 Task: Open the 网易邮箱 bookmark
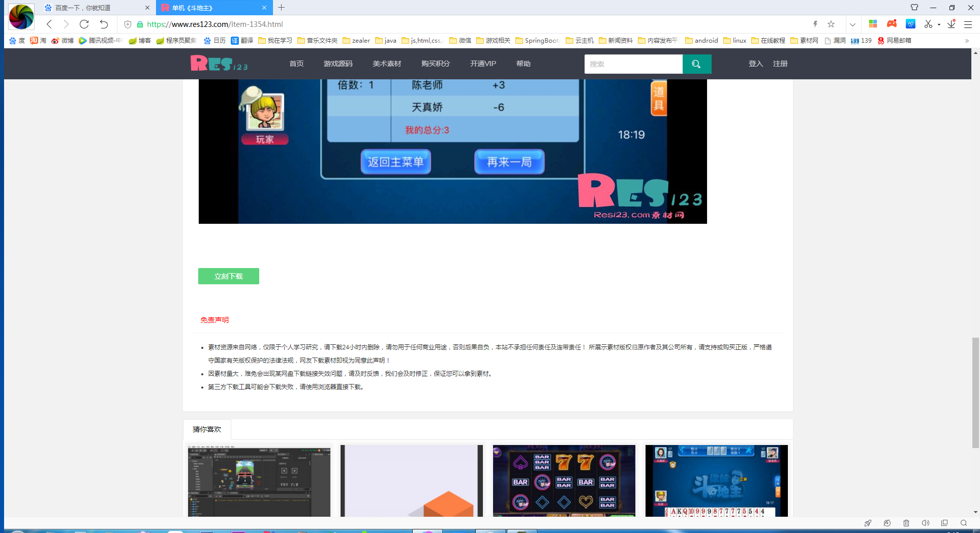click(895, 41)
